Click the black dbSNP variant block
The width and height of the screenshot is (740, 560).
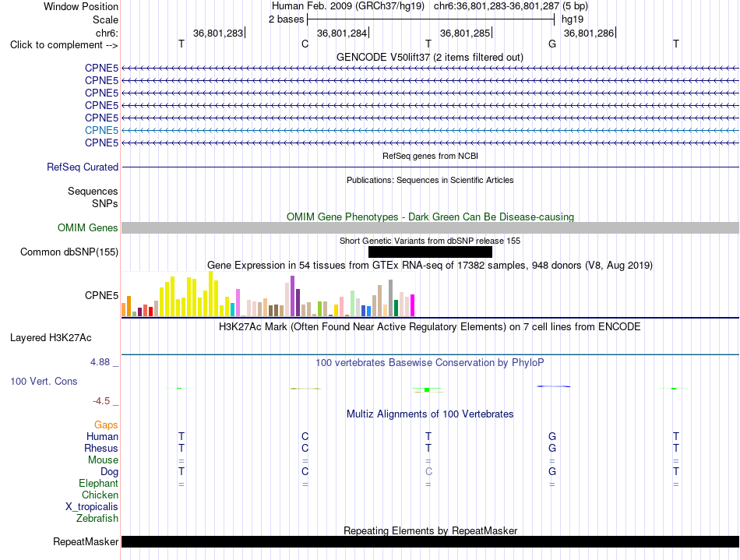pyautogui.click(x=430, y=252)
